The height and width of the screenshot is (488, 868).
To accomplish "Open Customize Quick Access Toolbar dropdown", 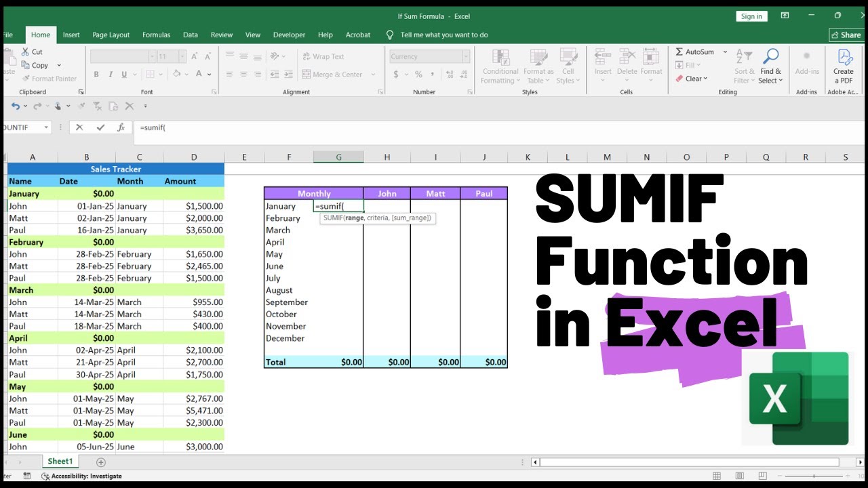I will (145, 106).
